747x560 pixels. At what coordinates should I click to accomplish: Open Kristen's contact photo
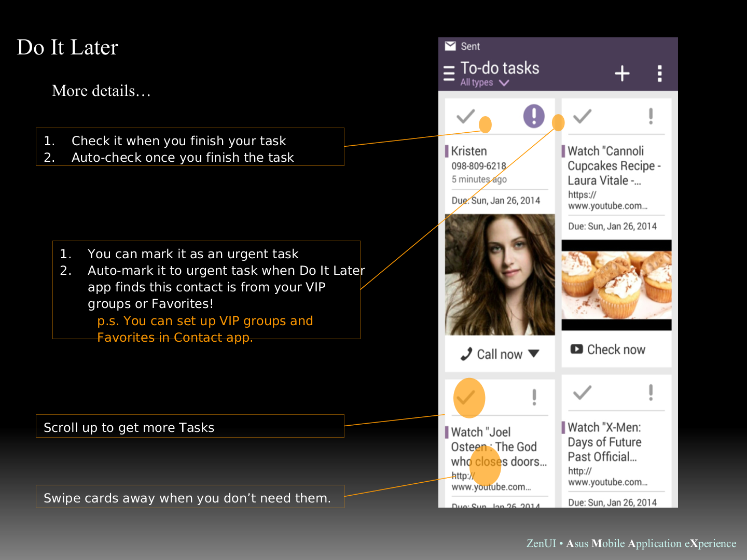point(500,275)
